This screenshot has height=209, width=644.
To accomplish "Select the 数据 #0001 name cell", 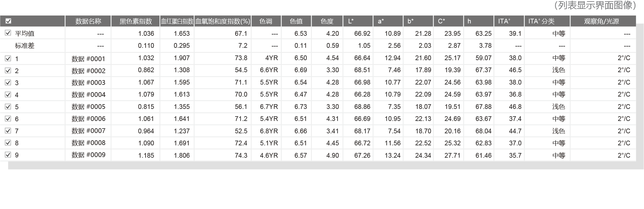I will pos(88,59).
